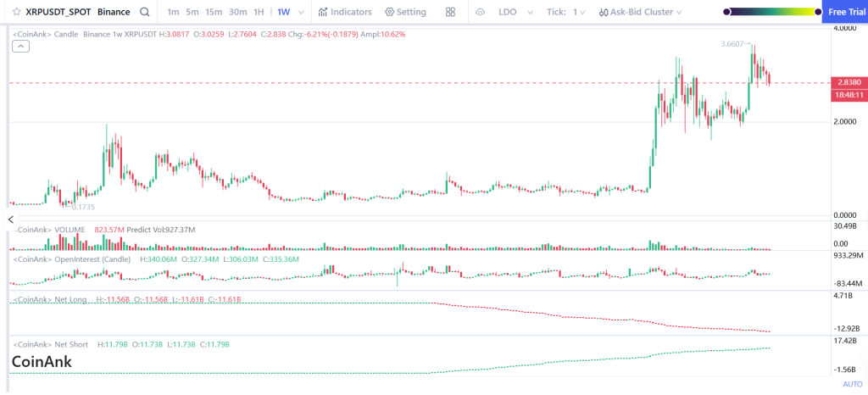The image size is (868, 395).
Task: Expand the timeframe dropdown arrow
Action: pos(301,12)
